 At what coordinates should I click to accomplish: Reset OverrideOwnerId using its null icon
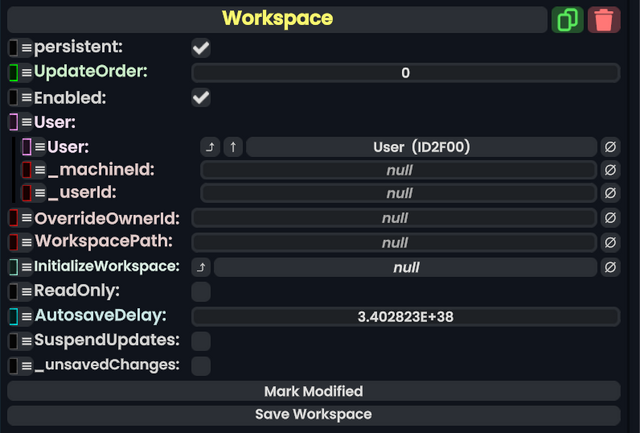(610, 218)
